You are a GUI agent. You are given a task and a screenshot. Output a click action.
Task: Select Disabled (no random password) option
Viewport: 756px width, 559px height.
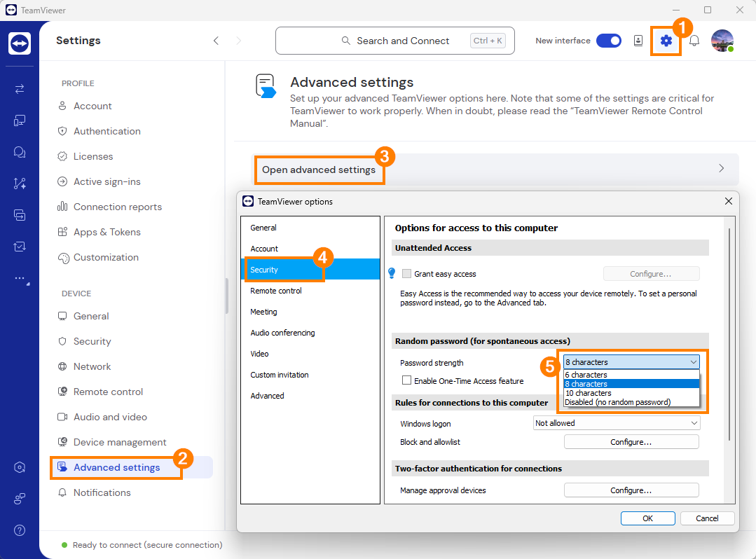(631, 402)
